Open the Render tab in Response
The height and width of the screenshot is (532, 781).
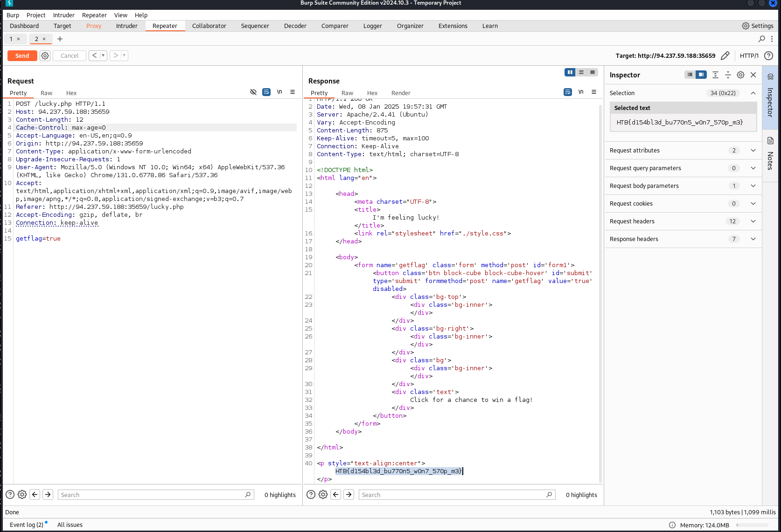[401, 93]
